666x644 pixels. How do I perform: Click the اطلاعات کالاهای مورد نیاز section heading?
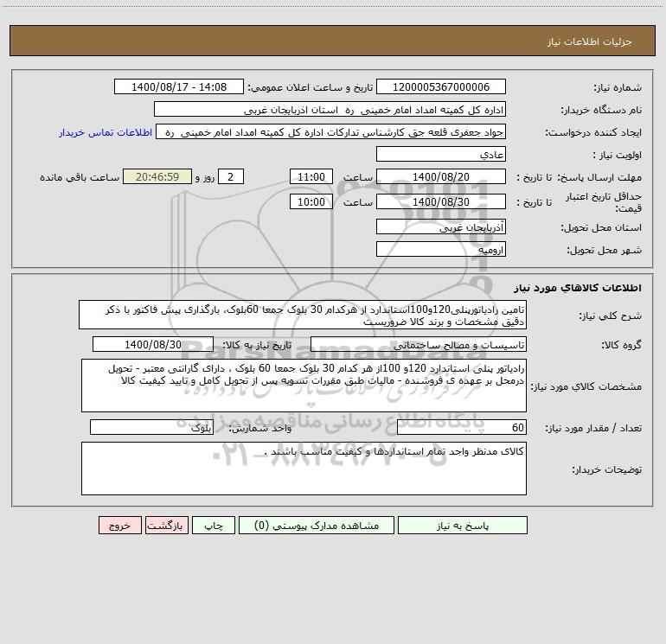pyautogui.click(x=577, y=288)
